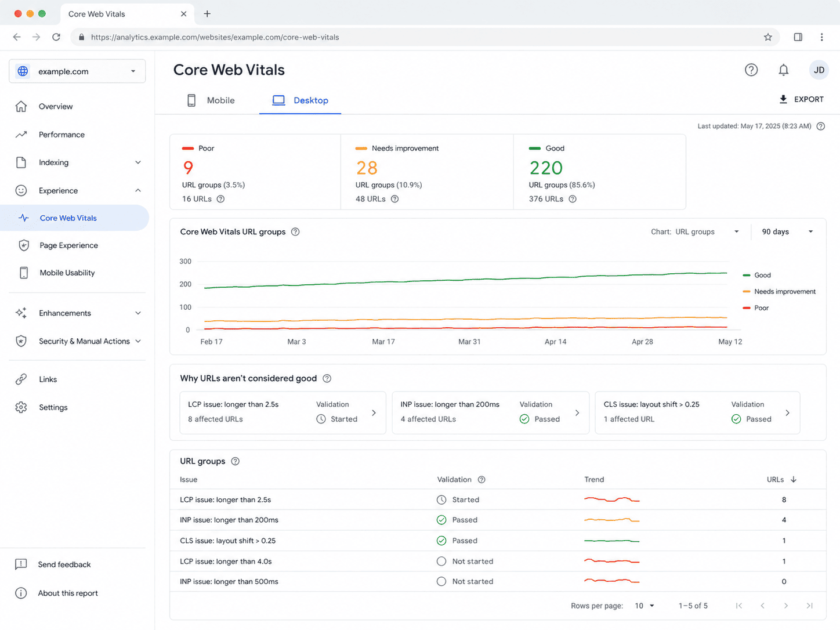Click the Send feedback icon

pos(21,564)
